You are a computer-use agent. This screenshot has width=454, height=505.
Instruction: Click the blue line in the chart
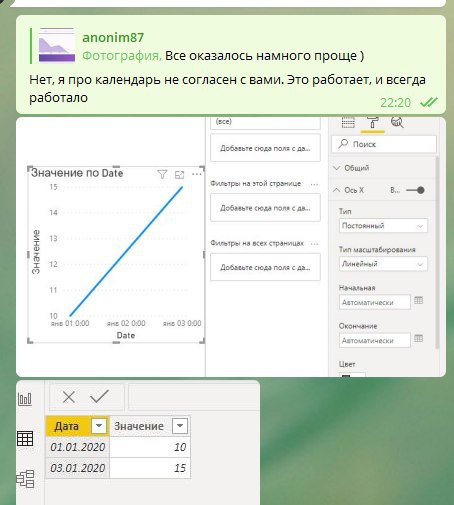[126, 251]
